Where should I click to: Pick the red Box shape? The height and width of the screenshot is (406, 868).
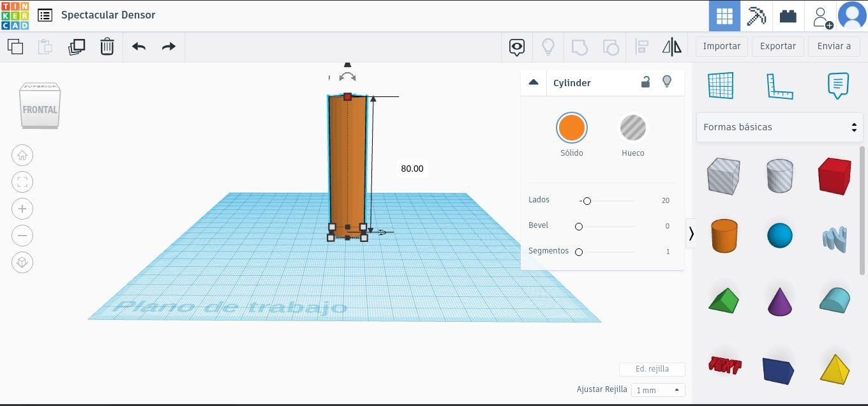coord(835,176)
